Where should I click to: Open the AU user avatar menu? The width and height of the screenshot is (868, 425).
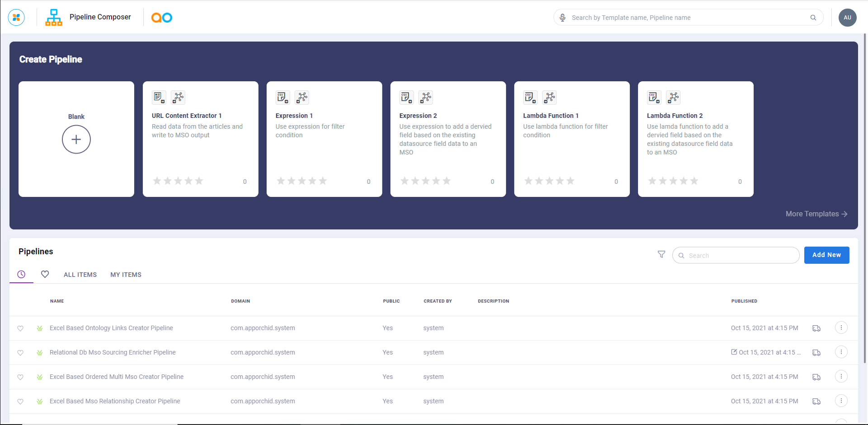point(847,18)
